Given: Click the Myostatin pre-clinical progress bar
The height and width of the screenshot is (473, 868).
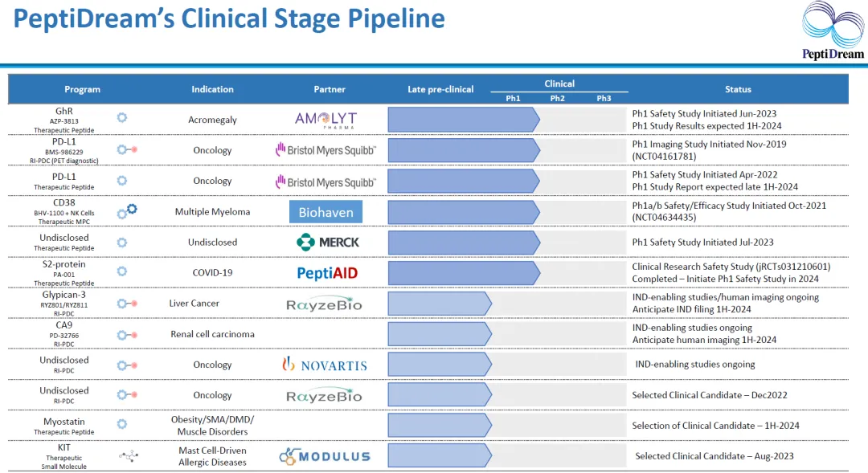Looking at the screenshot, I should pos(439,426).
